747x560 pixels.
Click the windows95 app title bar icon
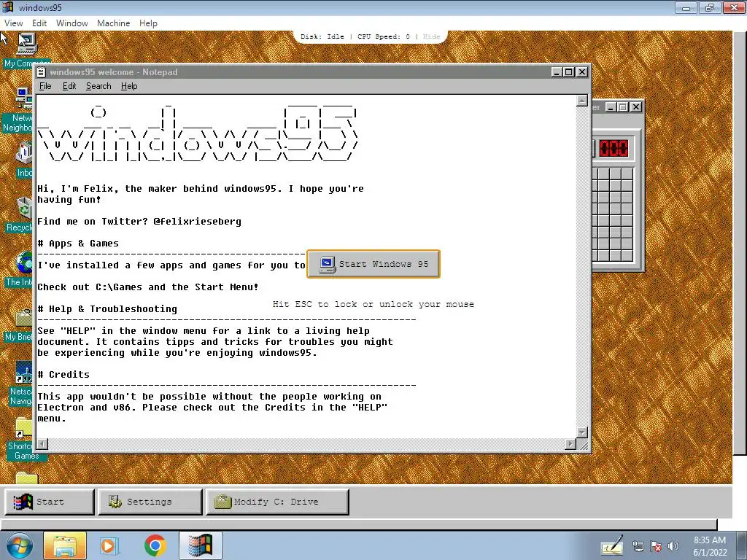[x=8, y=7]
